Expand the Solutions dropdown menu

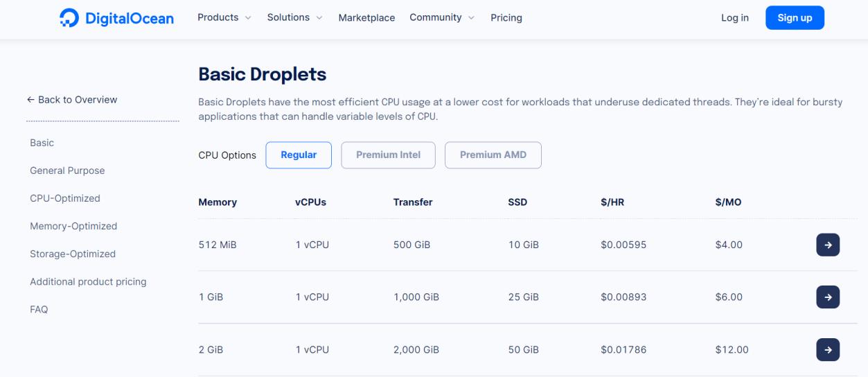[x=295, y=17]
